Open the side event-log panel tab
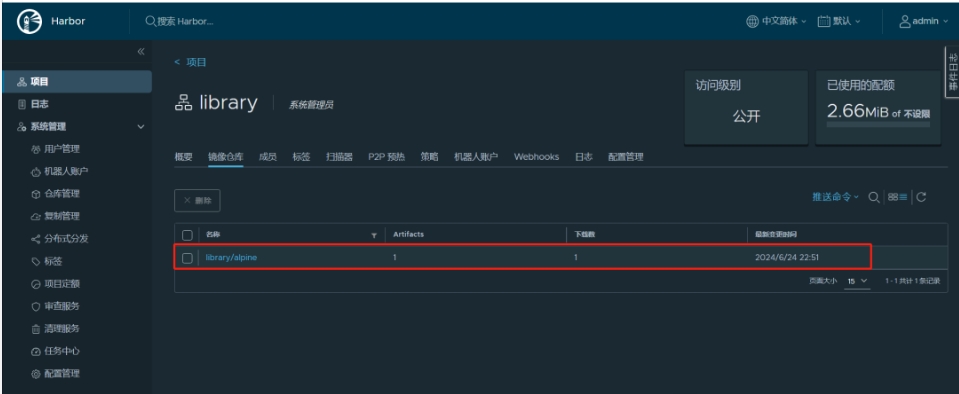Screen dimensions: 959x394 (x=952, y=72)
